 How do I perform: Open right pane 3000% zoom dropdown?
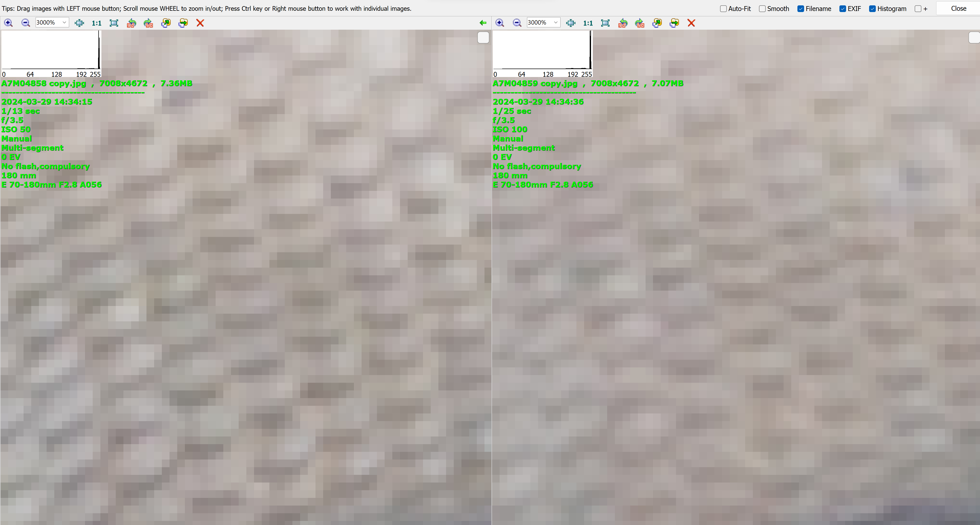(x=555, y=23)
